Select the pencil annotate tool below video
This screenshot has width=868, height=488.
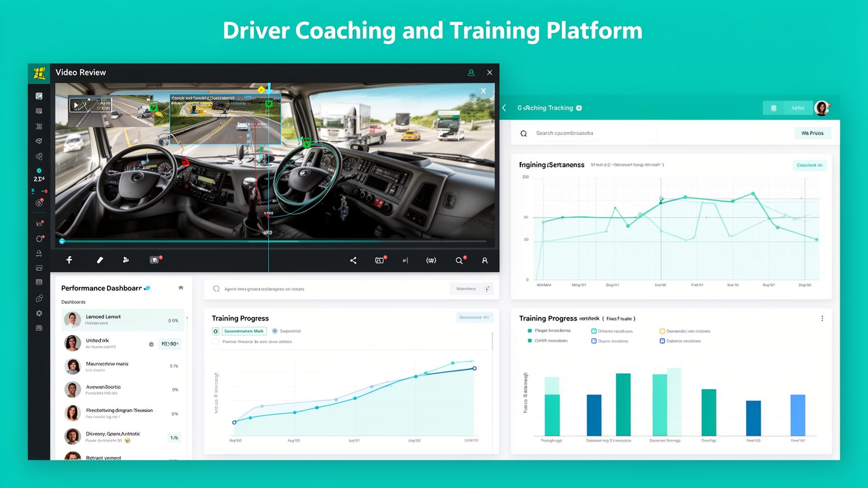(100, 260)
